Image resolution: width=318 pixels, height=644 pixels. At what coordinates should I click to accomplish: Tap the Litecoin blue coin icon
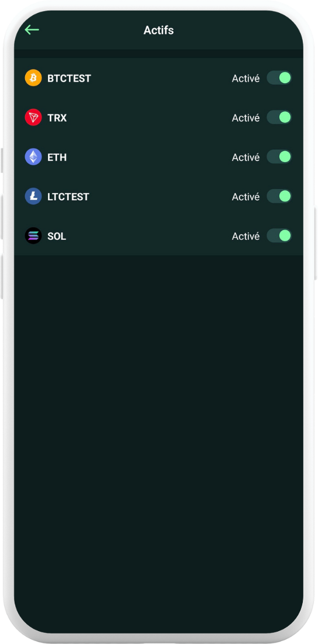click(33, 196)
